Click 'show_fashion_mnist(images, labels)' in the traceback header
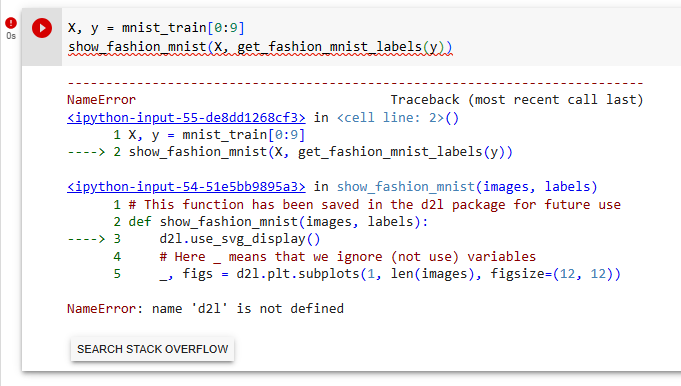 coord(467,187)
